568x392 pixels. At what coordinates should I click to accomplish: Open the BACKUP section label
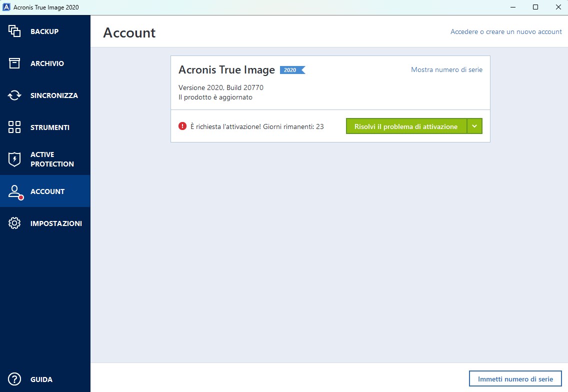(x=44, y=31)
